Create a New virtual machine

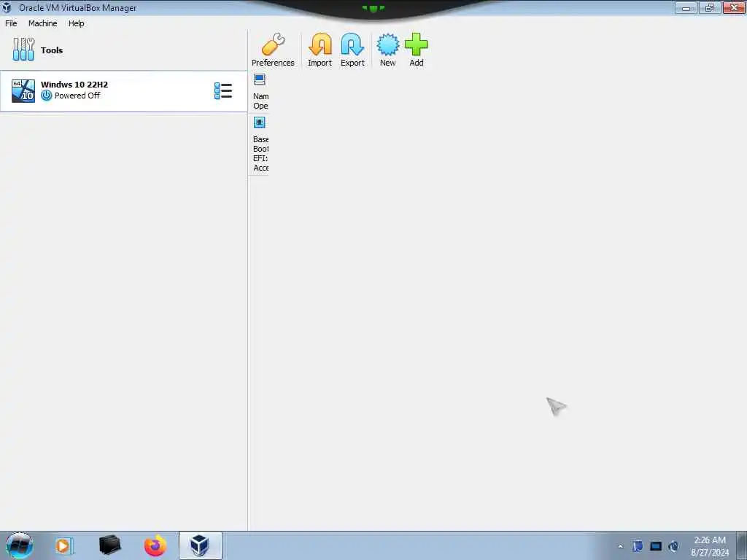pyautogui.click(x=388, y=50)
